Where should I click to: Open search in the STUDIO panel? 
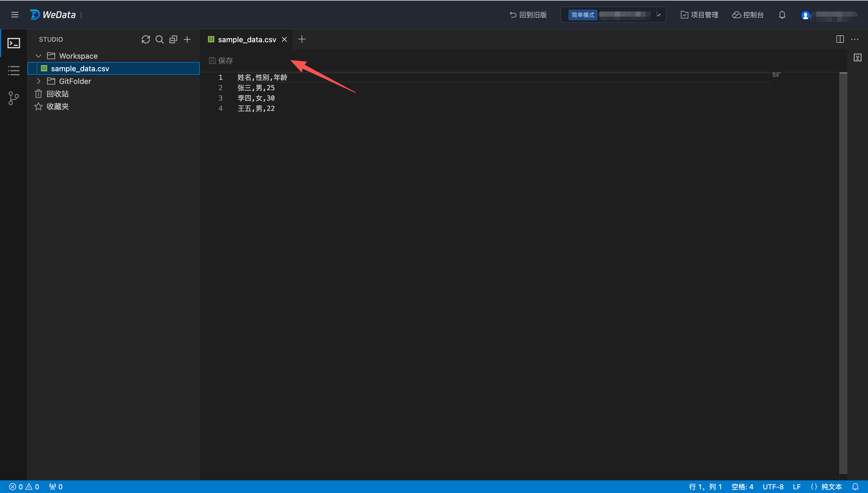coord(159,39)
